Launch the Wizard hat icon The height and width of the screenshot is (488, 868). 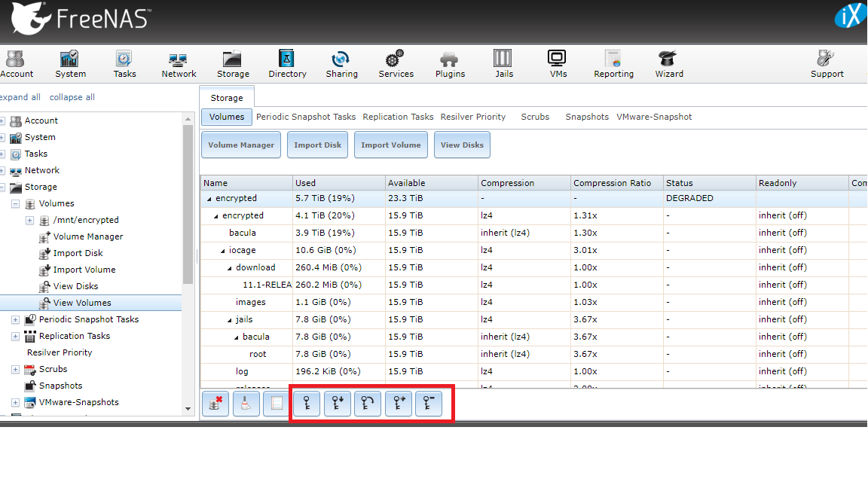pyautogui.click(x=669, y=63)
